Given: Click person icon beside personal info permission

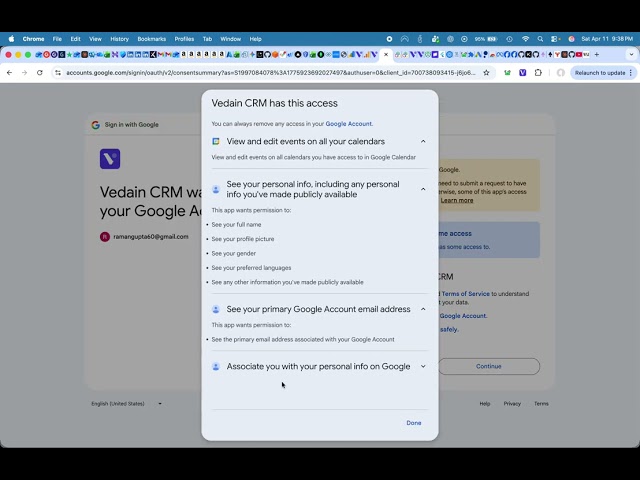Looking at the screenshot, I should point(216,189).
